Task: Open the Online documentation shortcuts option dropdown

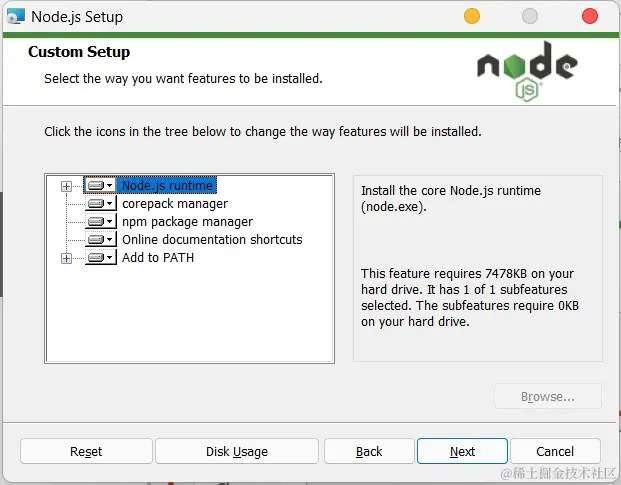Action: [101, 240]
